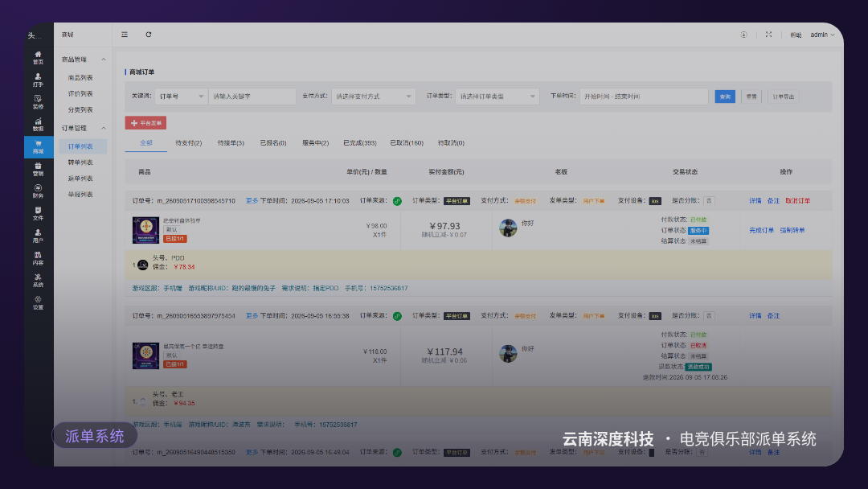Switch to the 待取消(0) tab
This screenshot has width=868, height=489.
451,143
